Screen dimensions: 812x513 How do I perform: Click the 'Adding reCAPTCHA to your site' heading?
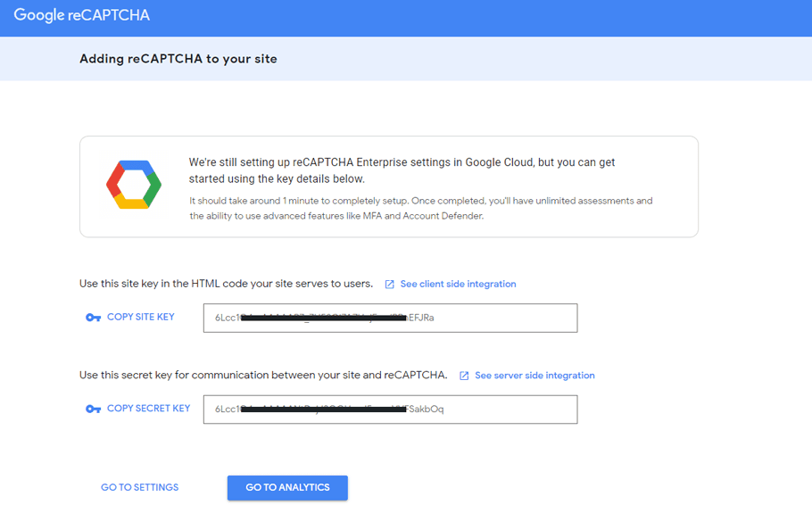178,59
